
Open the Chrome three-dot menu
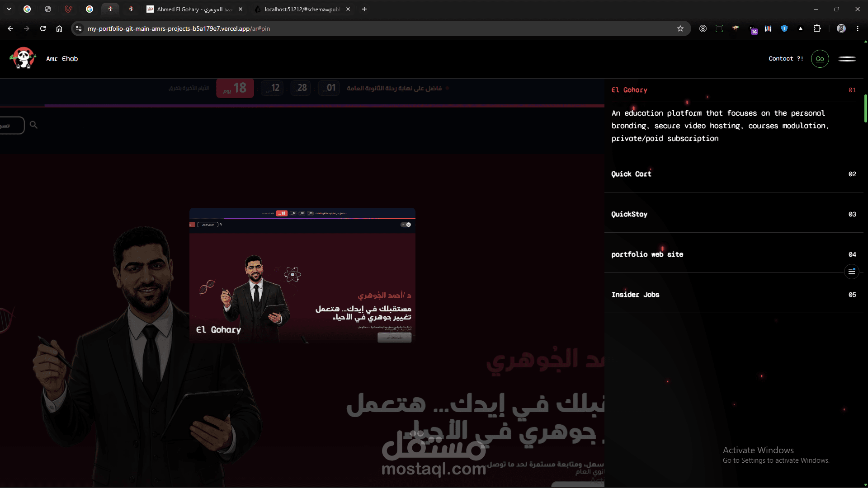point(858,28)
